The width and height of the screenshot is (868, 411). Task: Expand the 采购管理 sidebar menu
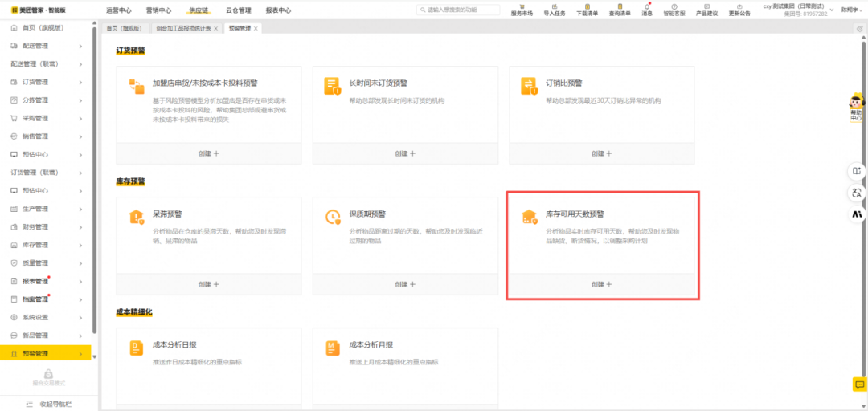[48, 118]
